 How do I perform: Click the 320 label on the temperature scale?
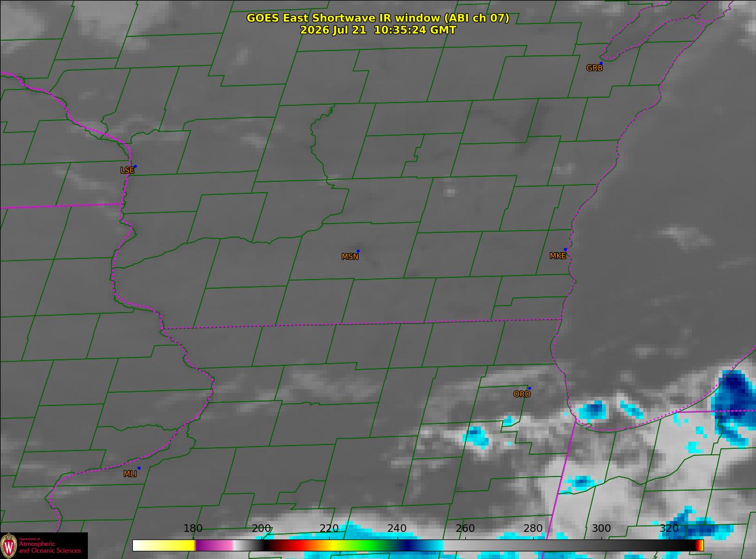[x=669, y=529]
